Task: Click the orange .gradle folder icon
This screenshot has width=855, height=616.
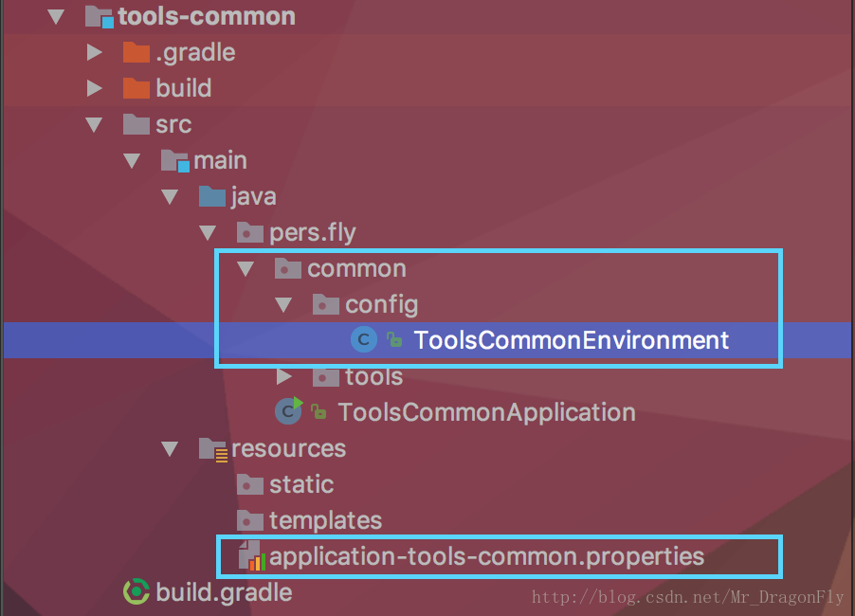Action: pos(136,52)
